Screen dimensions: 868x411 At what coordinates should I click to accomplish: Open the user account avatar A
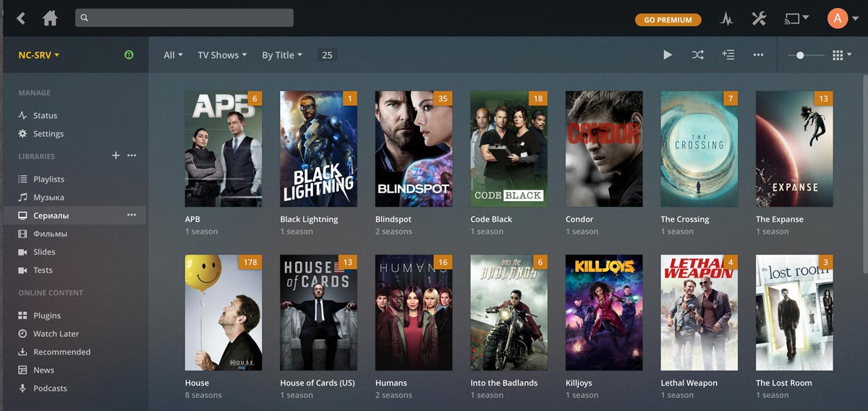[838, 19]
